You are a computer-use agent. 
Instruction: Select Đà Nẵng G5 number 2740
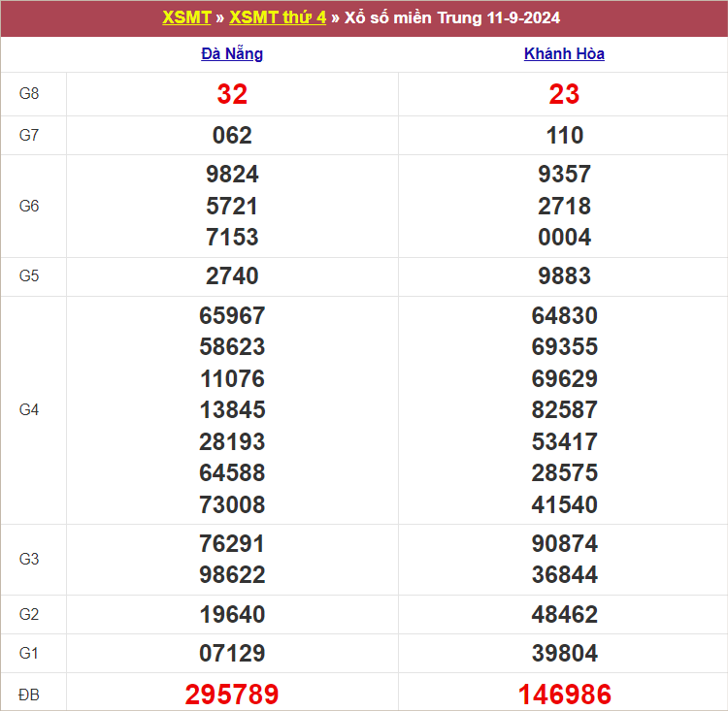tap(232, 276)
